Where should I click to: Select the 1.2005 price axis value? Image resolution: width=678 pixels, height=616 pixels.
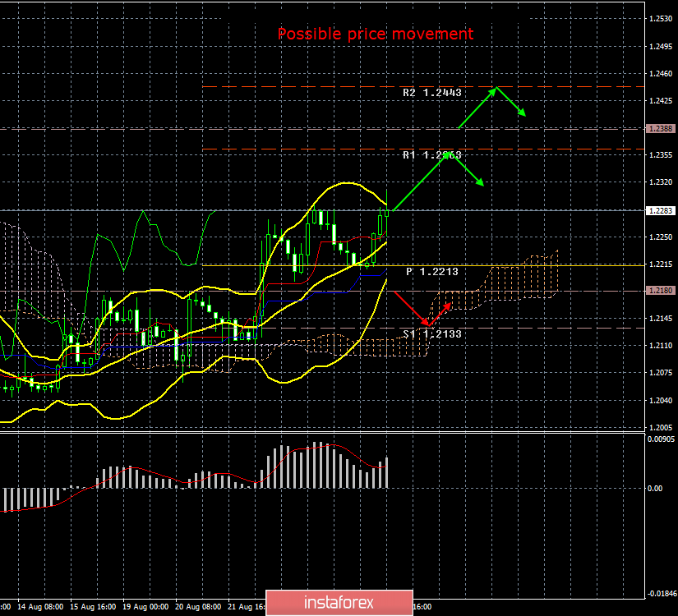[x=661, y=428]
